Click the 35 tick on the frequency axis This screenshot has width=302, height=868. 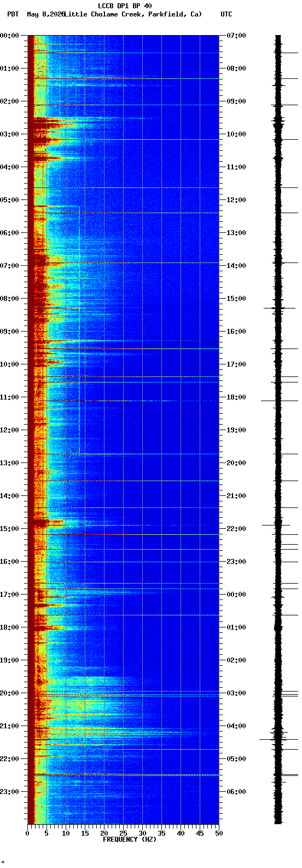(161, 833)
